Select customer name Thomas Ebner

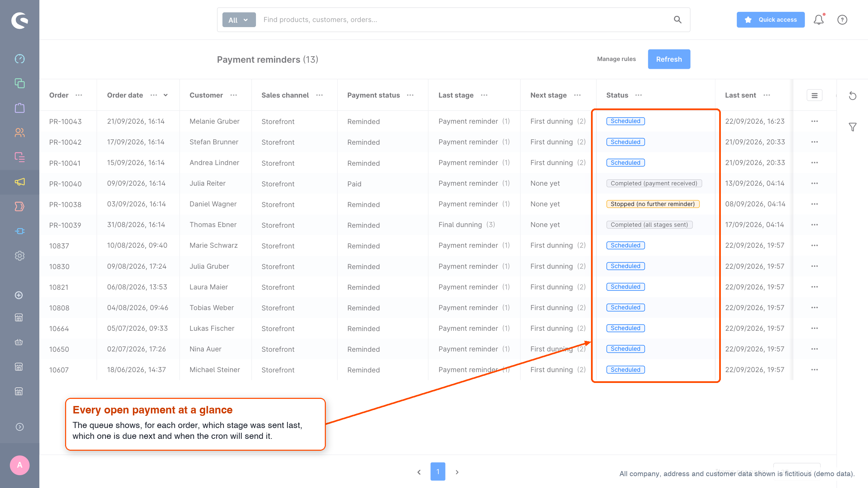[213, 225]
